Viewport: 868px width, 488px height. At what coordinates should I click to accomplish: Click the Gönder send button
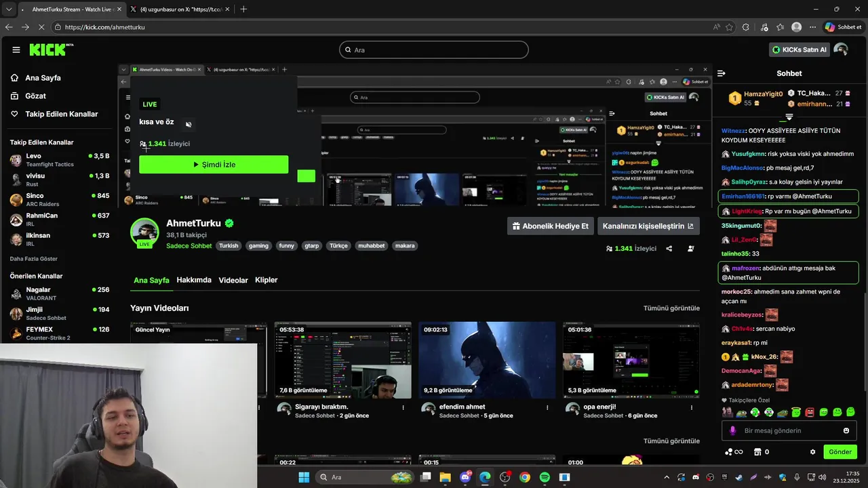tap(840, 452)
